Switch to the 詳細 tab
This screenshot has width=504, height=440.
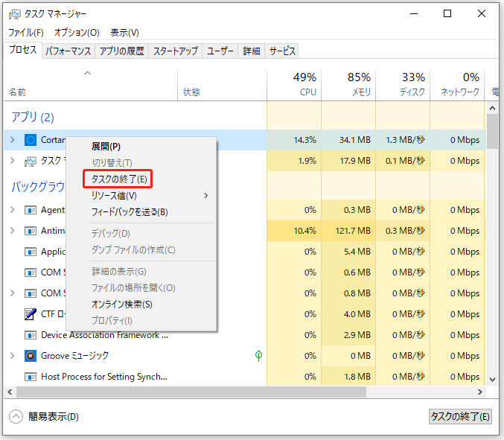(x=252, y=51)
